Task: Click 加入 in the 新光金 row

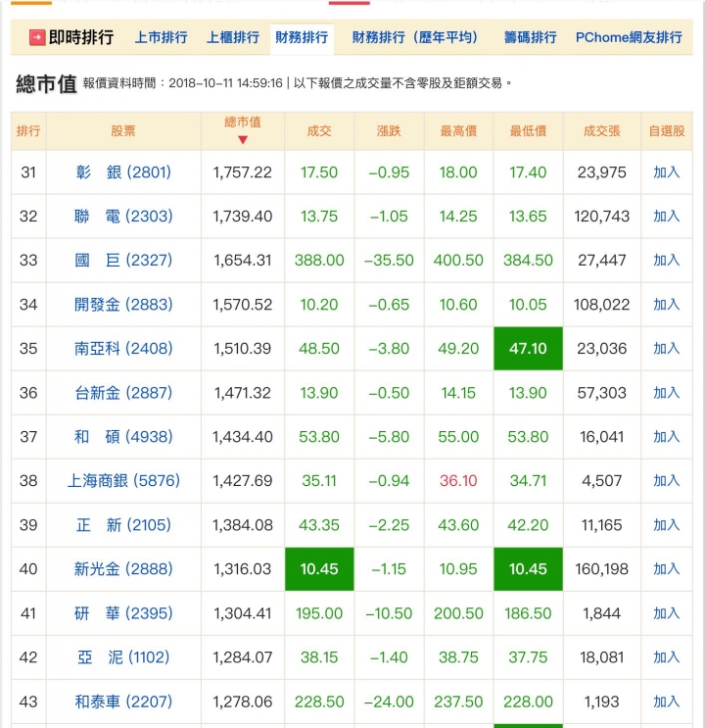Action: pyautogui.click(x=667, y=568)
